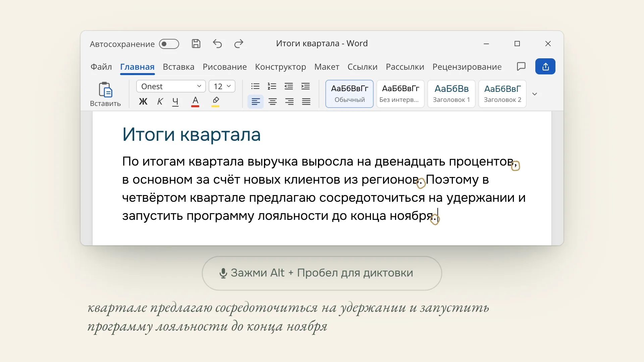
Task: Align text to the left
Action: coord(256,102)
